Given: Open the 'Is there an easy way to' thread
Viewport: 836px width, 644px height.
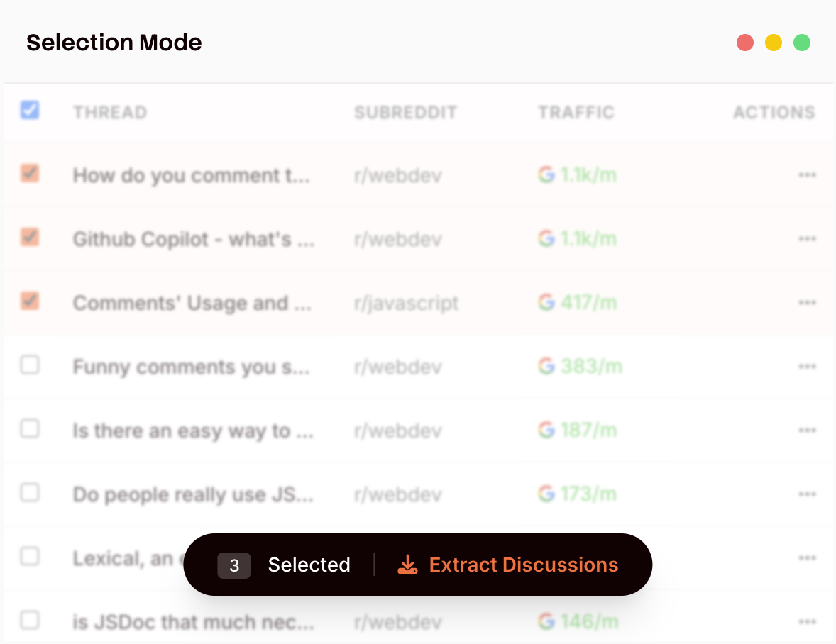Looking at the screenshot, I should pos(190,431).
